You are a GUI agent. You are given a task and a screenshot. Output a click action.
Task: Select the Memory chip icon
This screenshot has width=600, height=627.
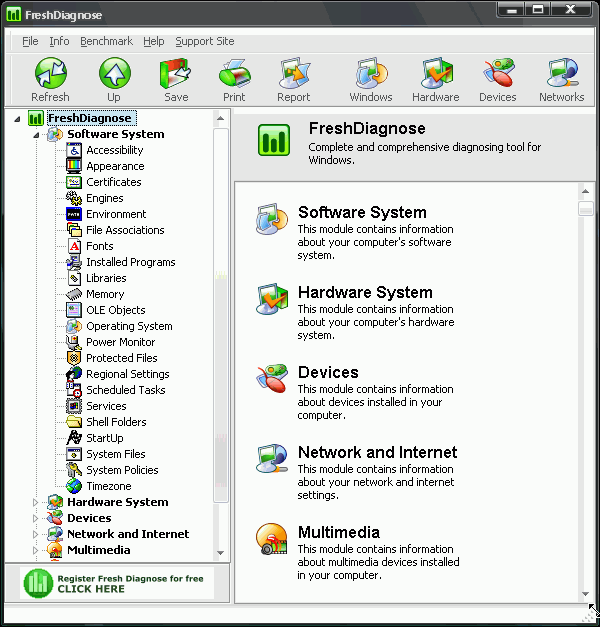point(74,294)
